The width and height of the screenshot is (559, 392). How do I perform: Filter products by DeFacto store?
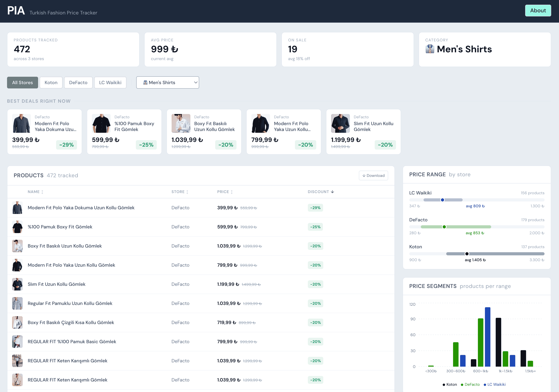[78, 82]
